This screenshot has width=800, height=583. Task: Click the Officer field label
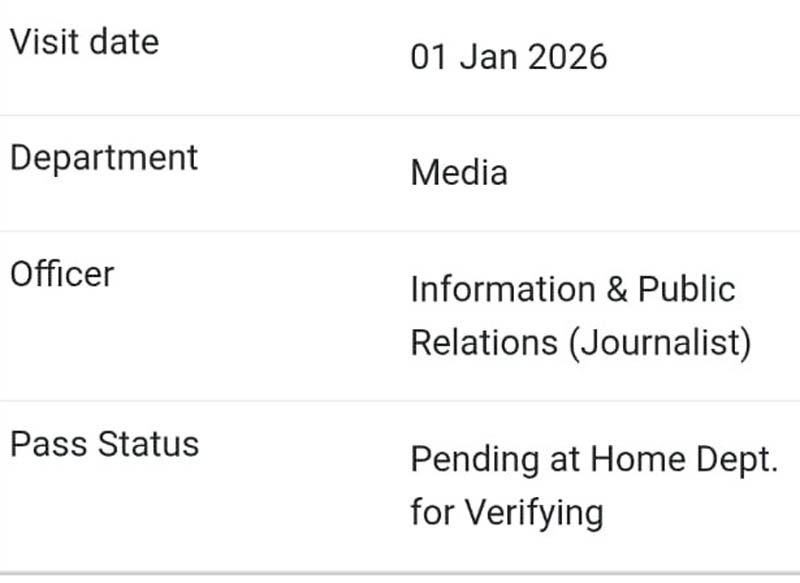[62, 274]
